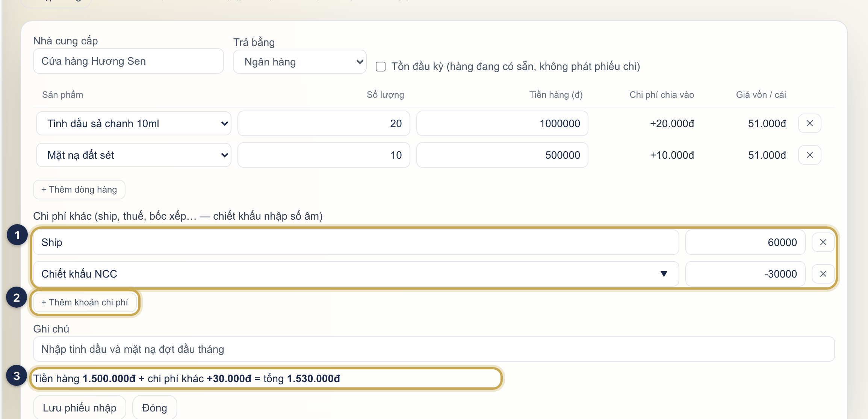Open the Chiết khấu NCC suggestion arrow
The width and height of the screenshot is (868, 419).
click(x=664, y=274)
